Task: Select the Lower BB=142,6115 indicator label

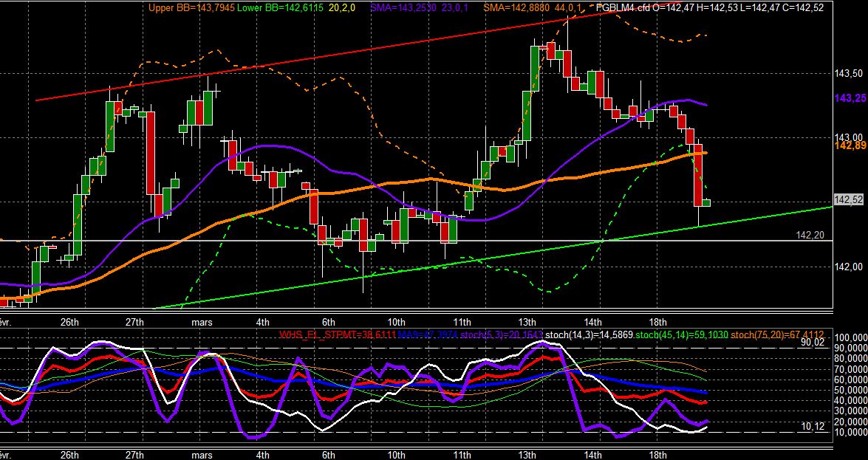Action: [x=281, y=7]
